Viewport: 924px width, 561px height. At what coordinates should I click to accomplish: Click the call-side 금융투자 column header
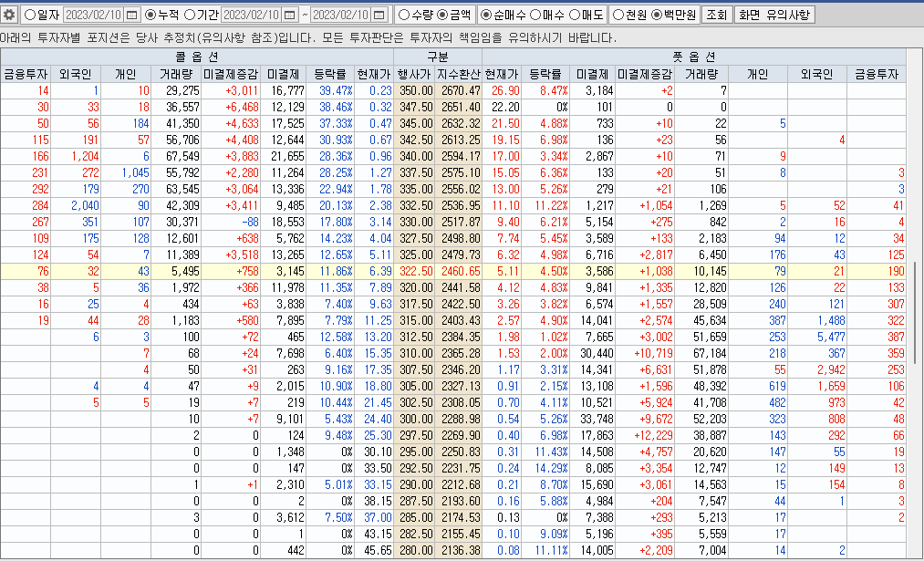26,74
